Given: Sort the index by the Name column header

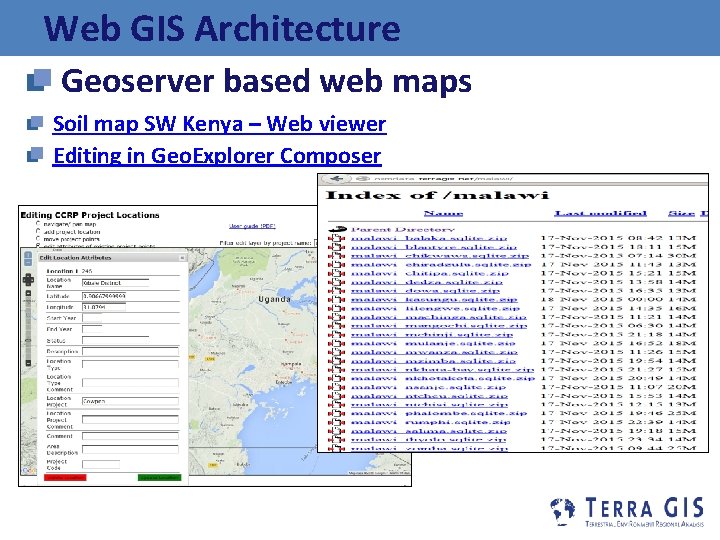Looking at the screenshot, I should pos(443,213).
